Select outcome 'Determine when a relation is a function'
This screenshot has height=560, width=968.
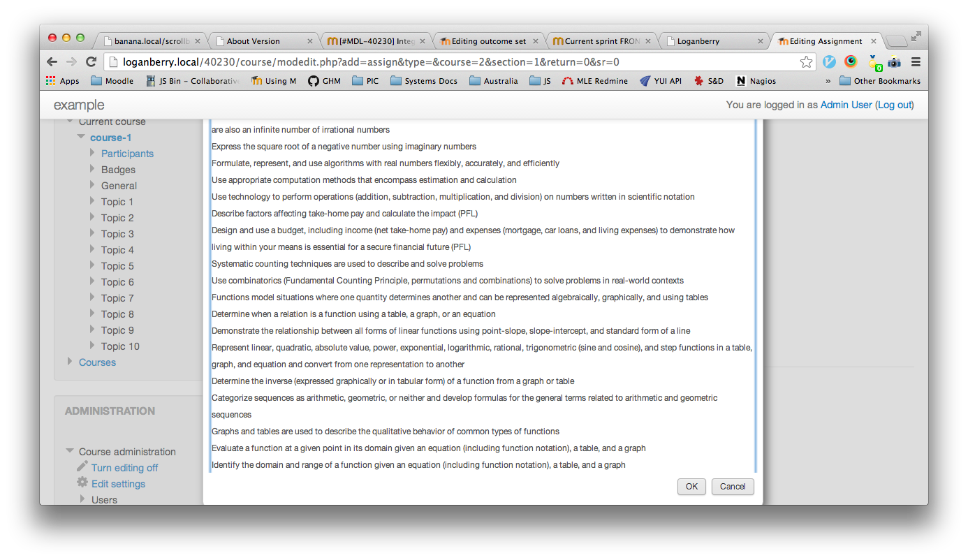click(353, 314)
